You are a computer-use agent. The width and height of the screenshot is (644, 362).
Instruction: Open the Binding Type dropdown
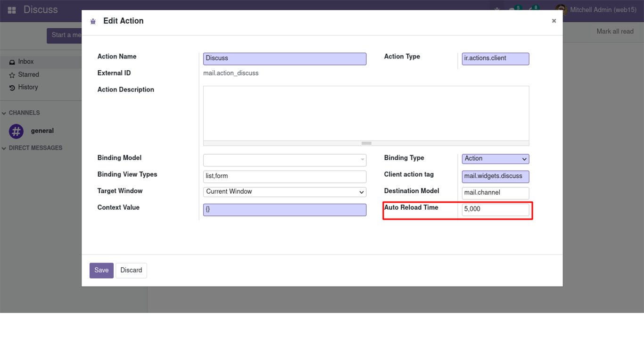495,159
